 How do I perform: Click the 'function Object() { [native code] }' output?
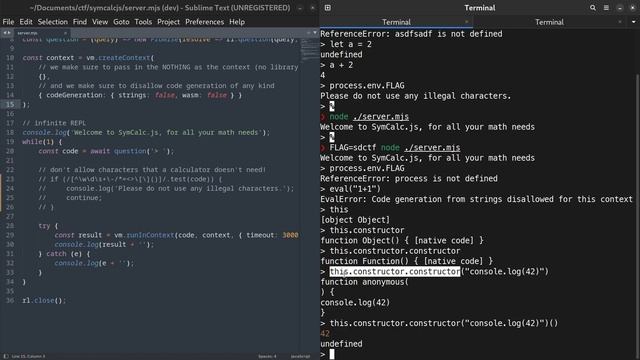pos(402,241)
